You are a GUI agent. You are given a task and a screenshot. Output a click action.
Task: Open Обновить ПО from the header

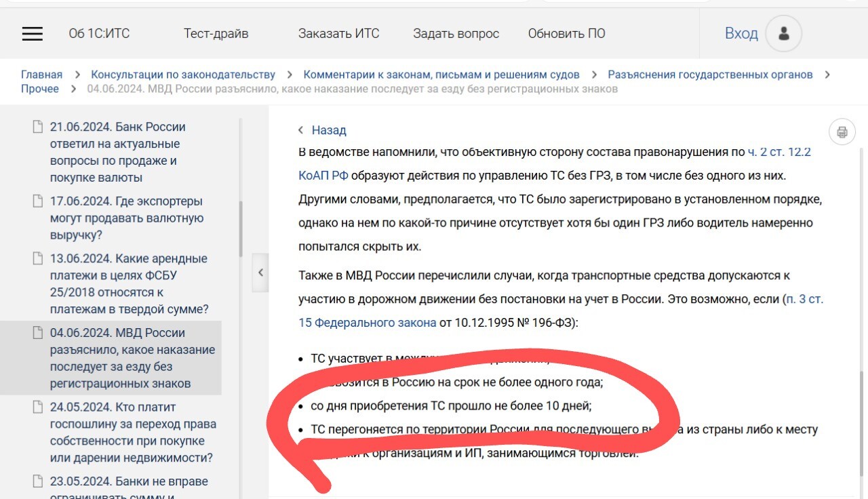(566, 34)
